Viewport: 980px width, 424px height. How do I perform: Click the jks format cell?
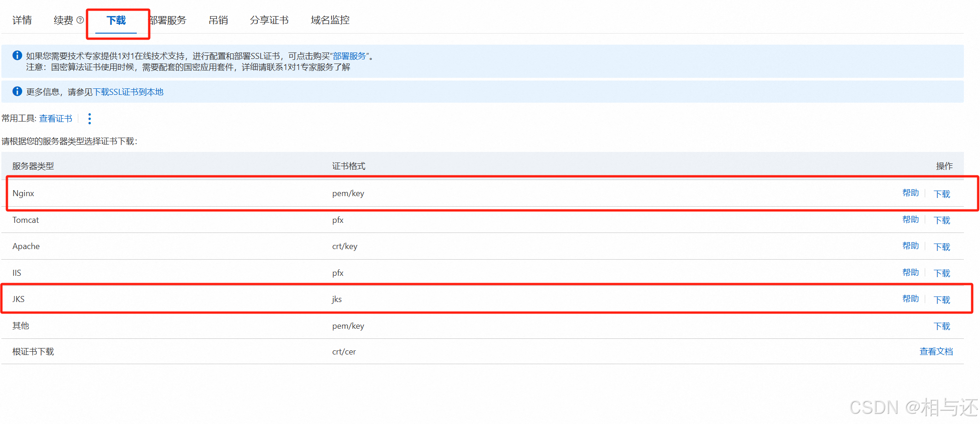pos(337,299)
